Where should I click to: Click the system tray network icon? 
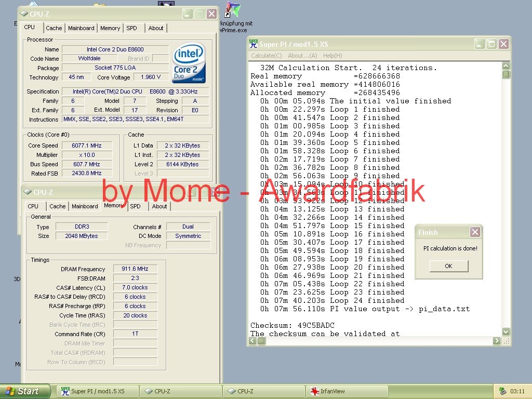point(503,391)
